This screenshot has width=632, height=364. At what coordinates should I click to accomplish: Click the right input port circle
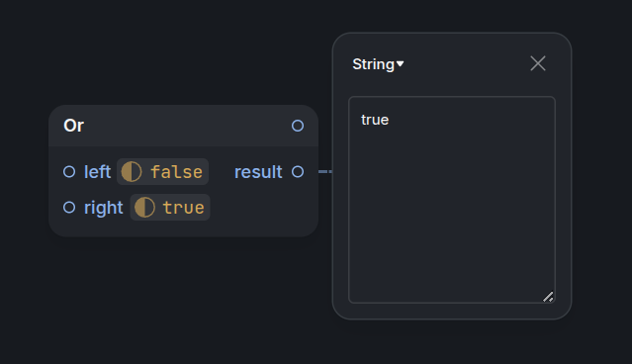[69, 208]
